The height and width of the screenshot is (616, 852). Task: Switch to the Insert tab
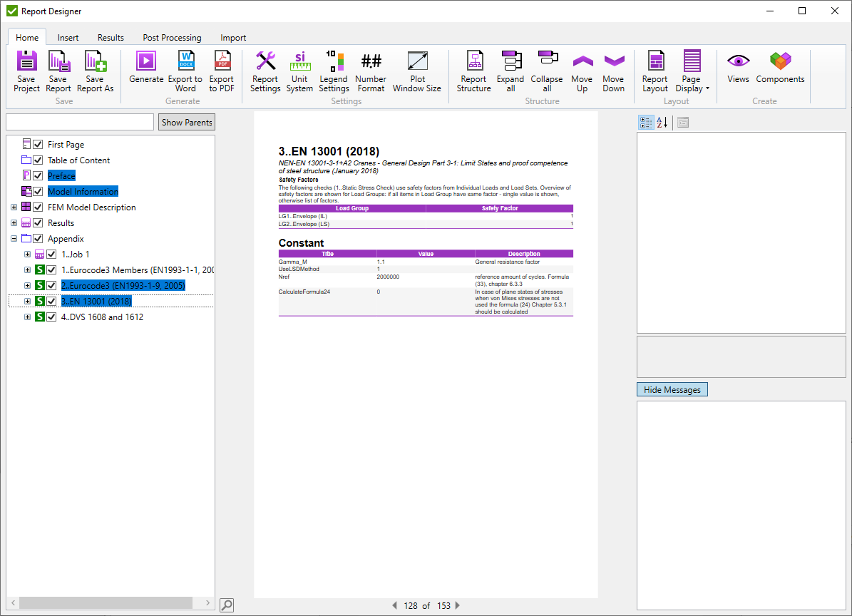(x=68, y=38)
